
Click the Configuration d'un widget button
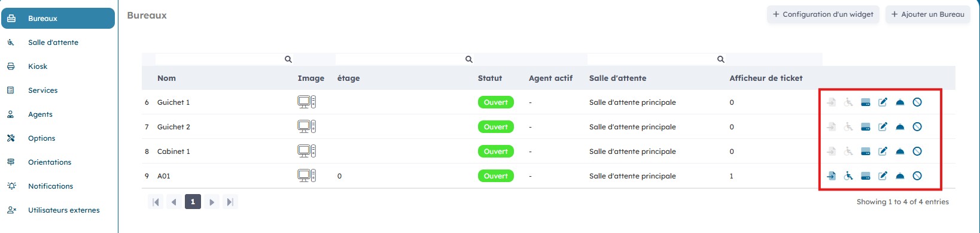[823, 14]
